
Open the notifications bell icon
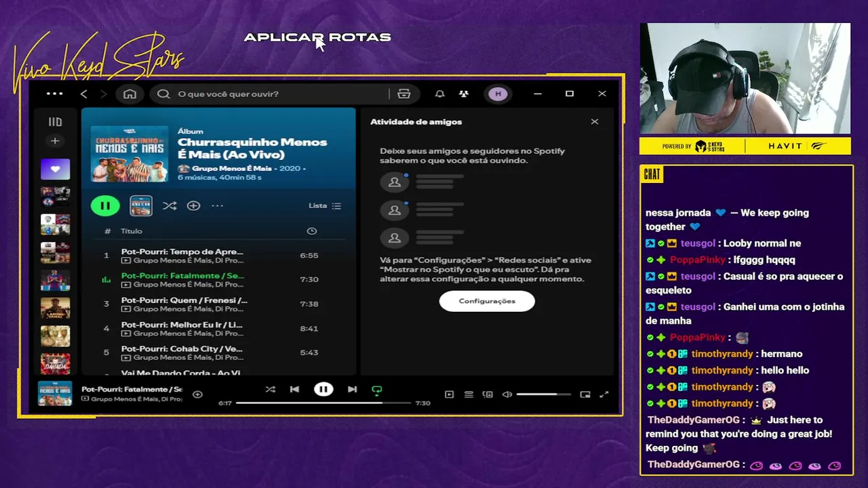pyautogui.click(x=439, y=94)
